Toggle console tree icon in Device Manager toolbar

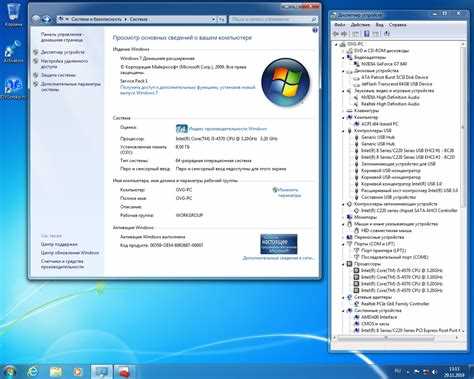356,34
